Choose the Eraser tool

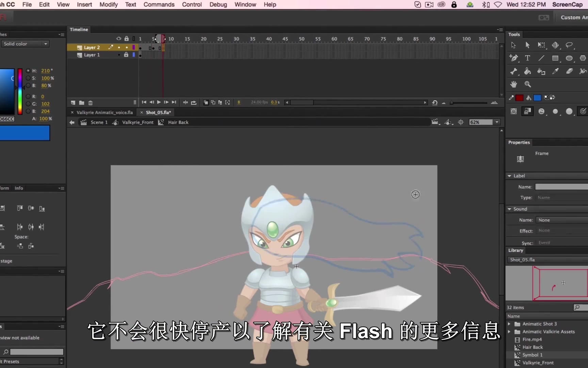tap(569, 71)
